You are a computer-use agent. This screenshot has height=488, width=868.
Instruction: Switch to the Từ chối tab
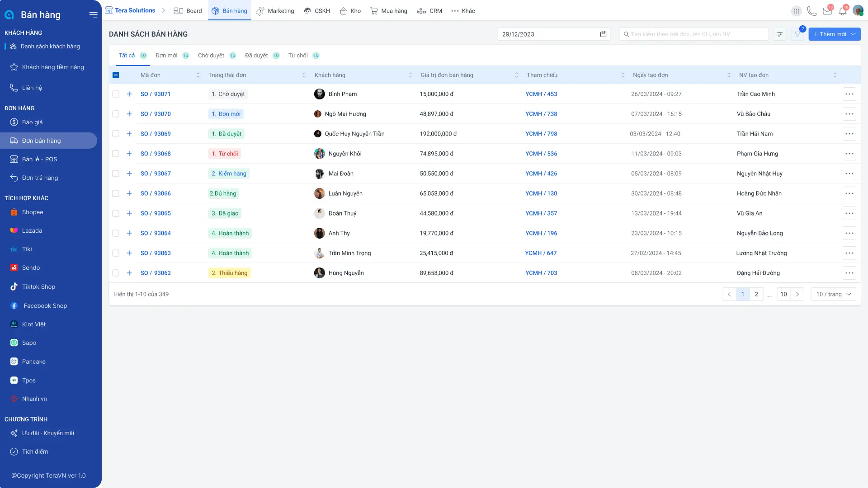click(x=303, y=56)
